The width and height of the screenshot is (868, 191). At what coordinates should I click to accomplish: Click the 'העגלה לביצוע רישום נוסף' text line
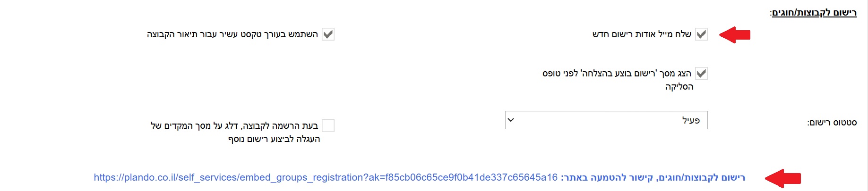coord(274,139)
